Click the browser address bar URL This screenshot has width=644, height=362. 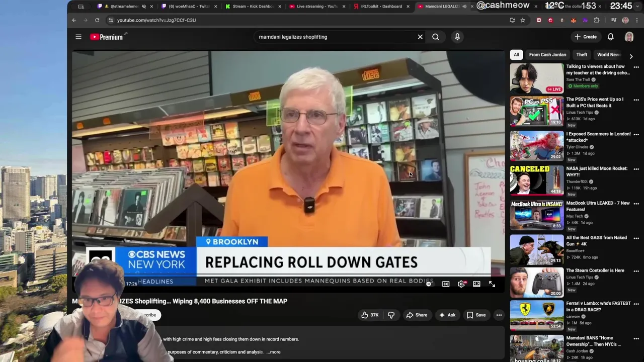tap(156, 20)
